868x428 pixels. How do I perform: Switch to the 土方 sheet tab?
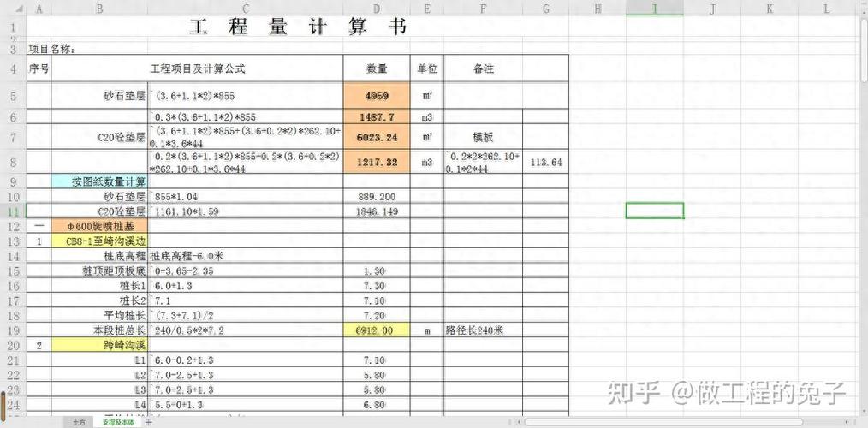(x=78, y=423)
